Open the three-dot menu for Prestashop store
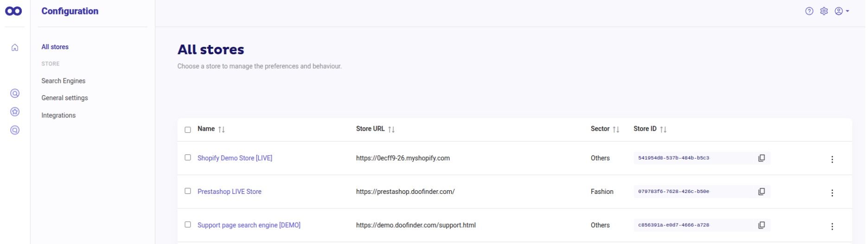Screen dimensions: 868x244 [x=832, y=193]
